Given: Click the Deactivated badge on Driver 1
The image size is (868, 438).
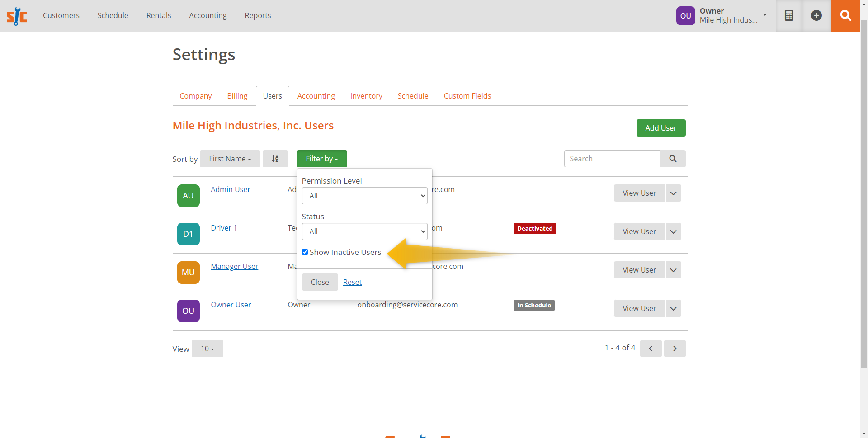Looking at the screenshot, I should coord(535,228).
